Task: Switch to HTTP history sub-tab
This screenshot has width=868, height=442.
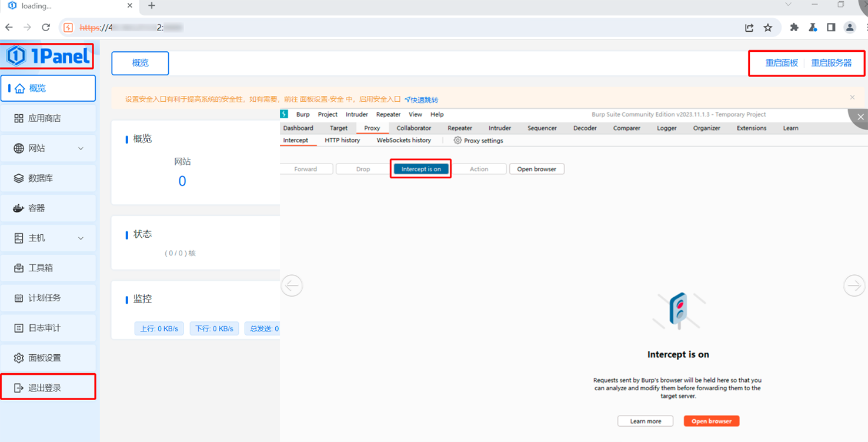Action: 342,140
